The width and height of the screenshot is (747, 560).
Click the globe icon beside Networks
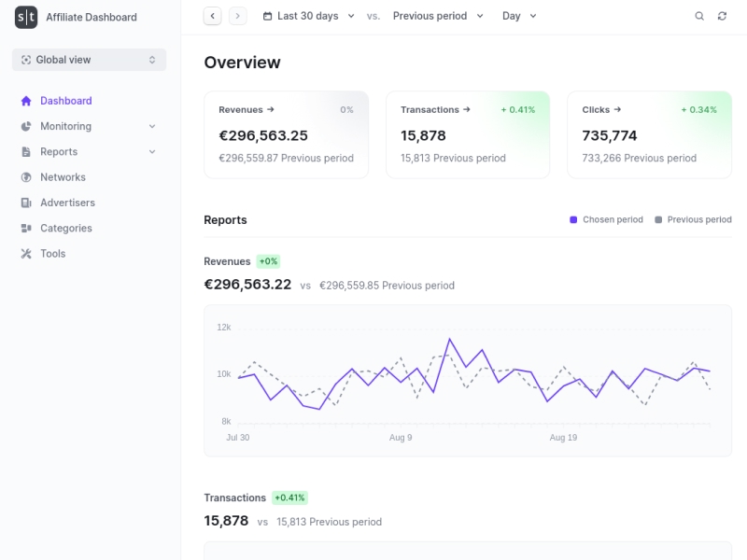[26, 177]
